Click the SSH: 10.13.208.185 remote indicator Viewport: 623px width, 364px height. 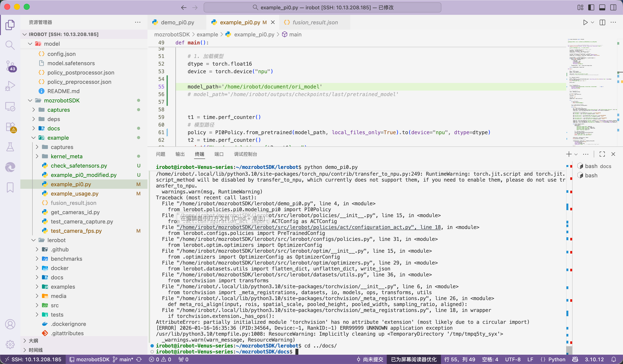click(x=33, y=359)
